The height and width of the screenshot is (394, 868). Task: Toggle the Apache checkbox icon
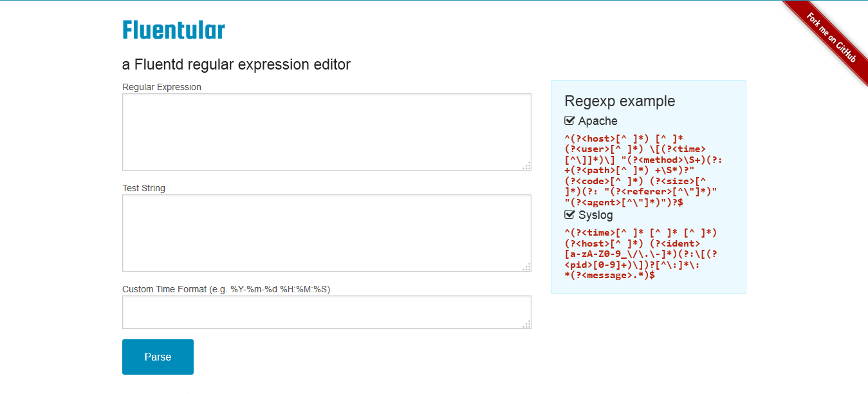point(569,121)
